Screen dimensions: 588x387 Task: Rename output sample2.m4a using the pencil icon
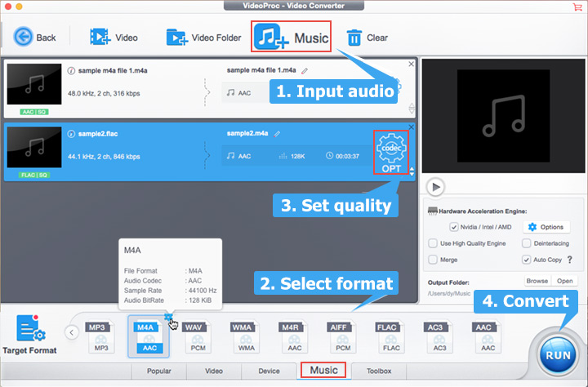pos(277,134)
